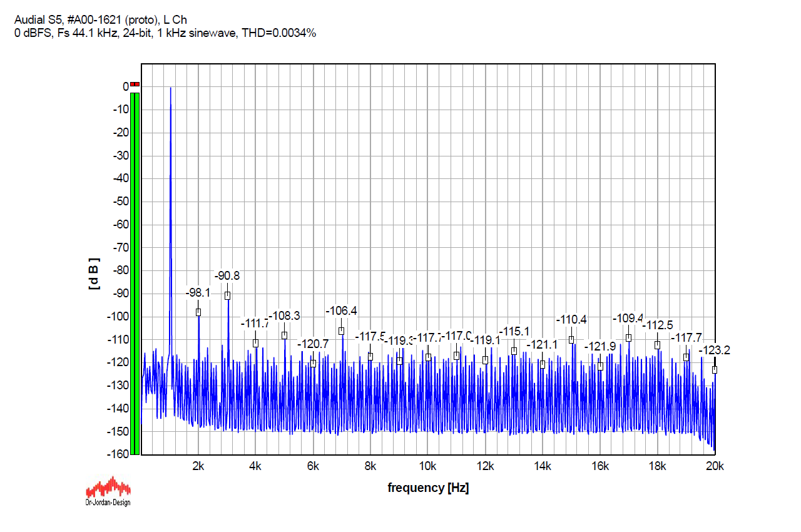The image size is (801, 532).
Task: Click the frequency [Hz] axis label
Action: [x=428, y=488]
